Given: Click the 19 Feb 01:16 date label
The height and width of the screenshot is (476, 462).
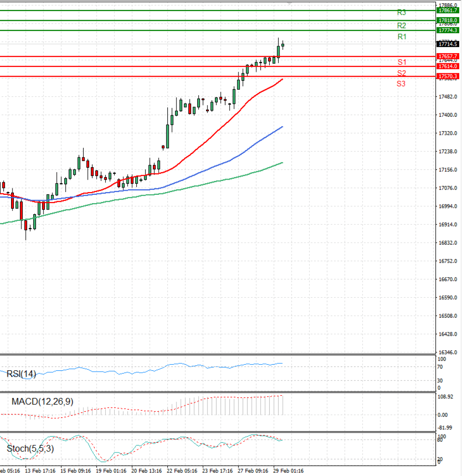Looking at the screenshot, I should pyautogui.click(x=111, y=471).
